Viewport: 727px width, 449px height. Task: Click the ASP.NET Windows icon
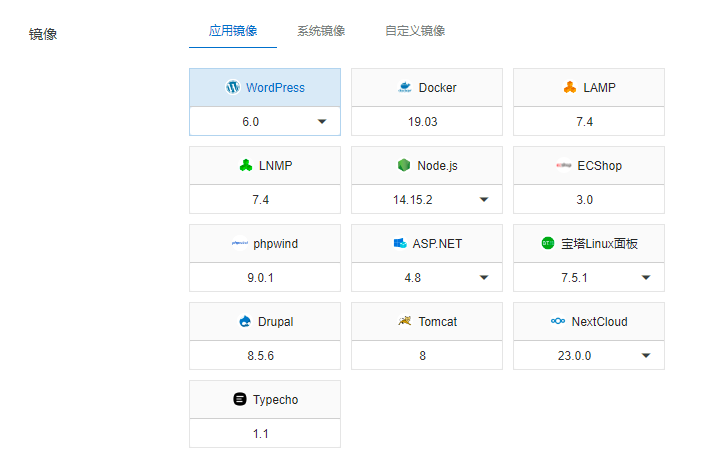(400, 243)
